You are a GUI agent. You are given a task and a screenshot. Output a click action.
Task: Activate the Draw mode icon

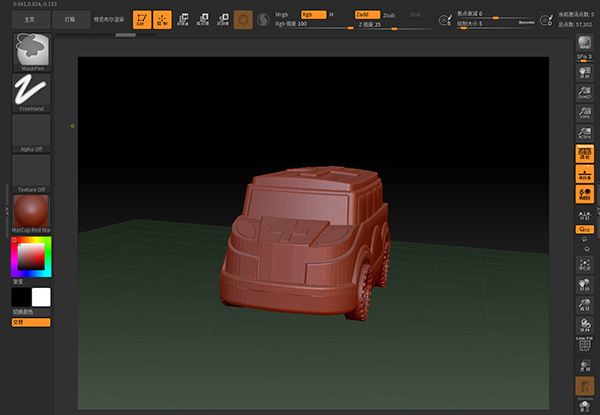162,18
